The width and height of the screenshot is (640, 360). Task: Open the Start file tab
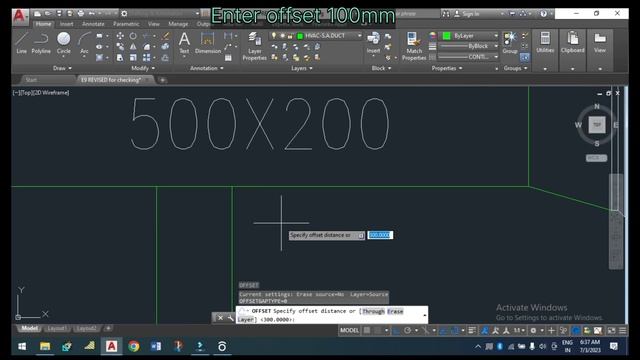pyautogui.click(x=32, y=80)
